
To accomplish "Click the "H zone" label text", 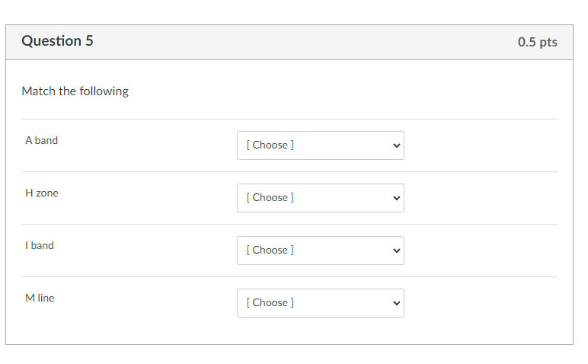I will click(x=41, y=193).
